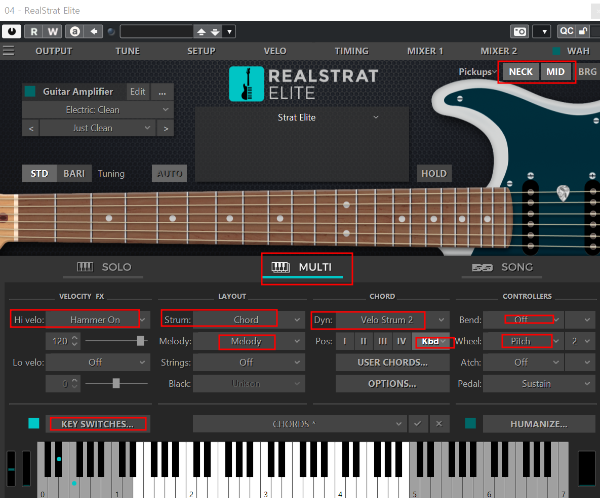Click the KEY SWITCHES... button
The image size is (600, 498).
click(x=98, y=424)
